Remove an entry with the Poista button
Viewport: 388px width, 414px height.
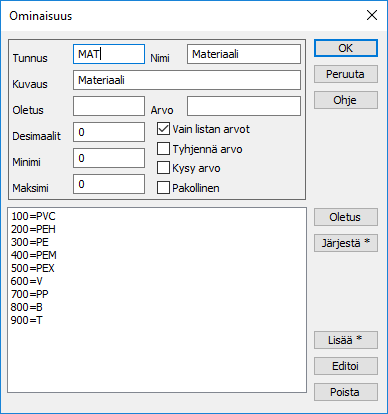(346, 392)
